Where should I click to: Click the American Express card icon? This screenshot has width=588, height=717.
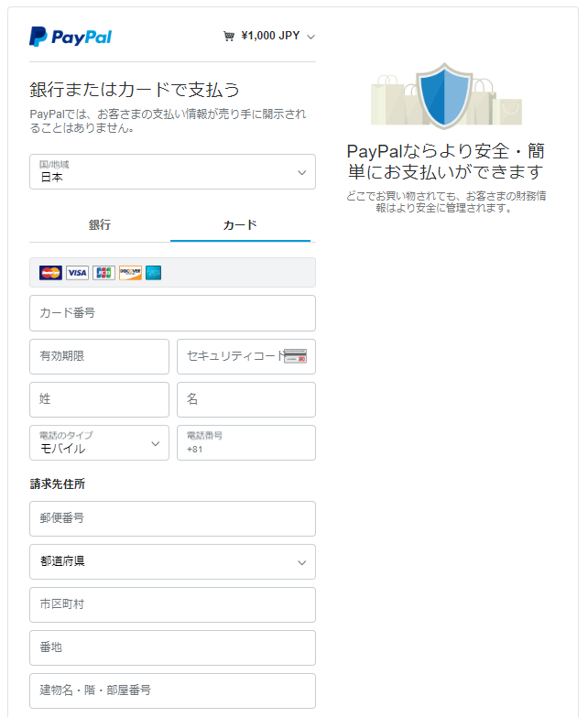153,273
